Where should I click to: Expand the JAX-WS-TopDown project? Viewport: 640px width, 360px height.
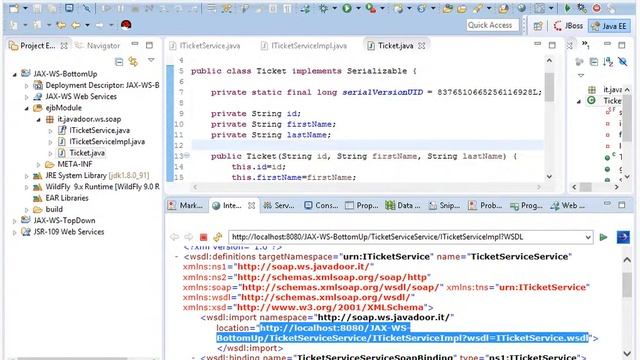(15, 221)
